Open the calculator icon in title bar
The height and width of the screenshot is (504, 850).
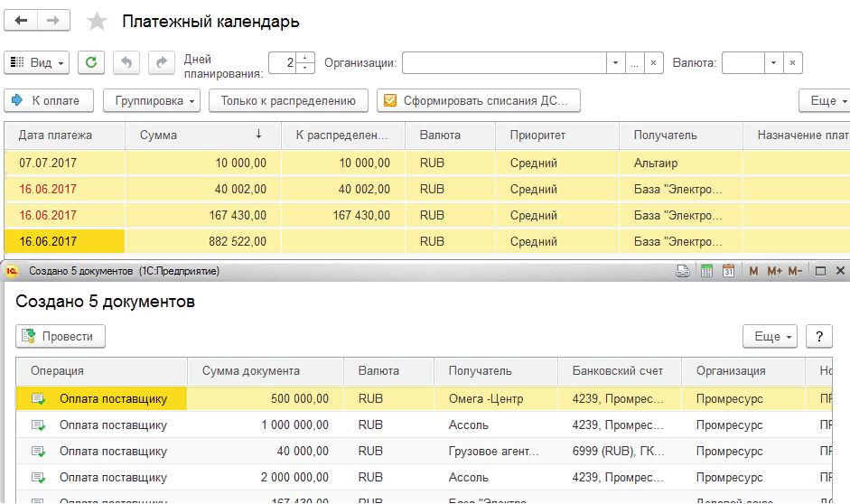click(x=706, y=271)
